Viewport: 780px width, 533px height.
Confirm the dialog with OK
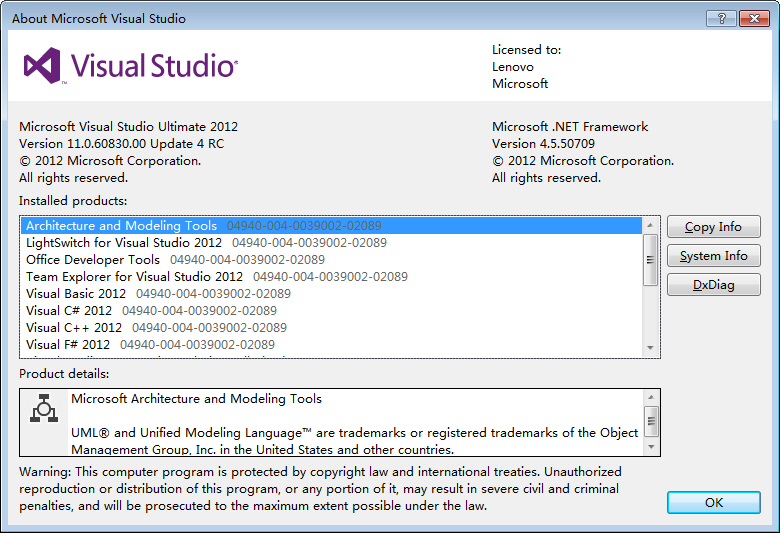713,502
